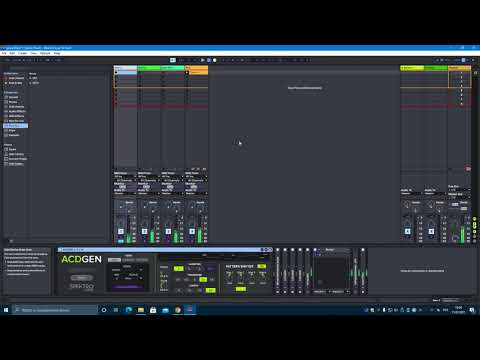Toggle first track's activator button
The image size is (480, 360).
click(x=121, y=231)
